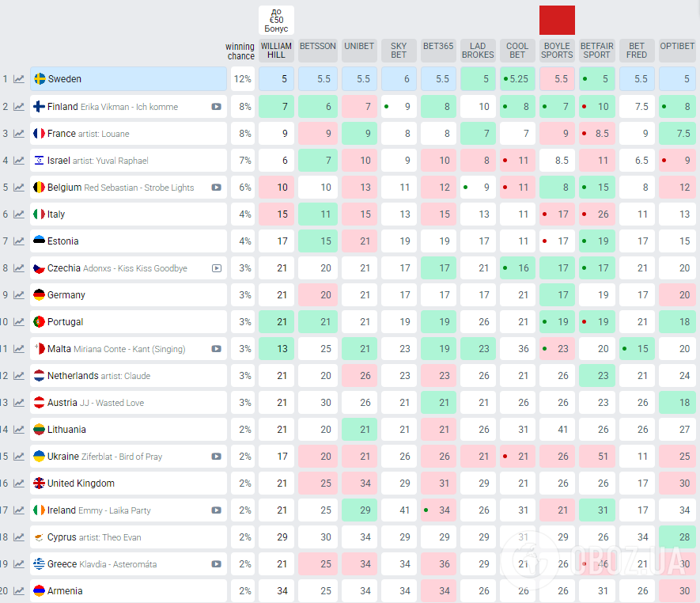This screenshot has height=603, width=700.
Task: Select the William Hill column header
Action: (x=276, y=50)
